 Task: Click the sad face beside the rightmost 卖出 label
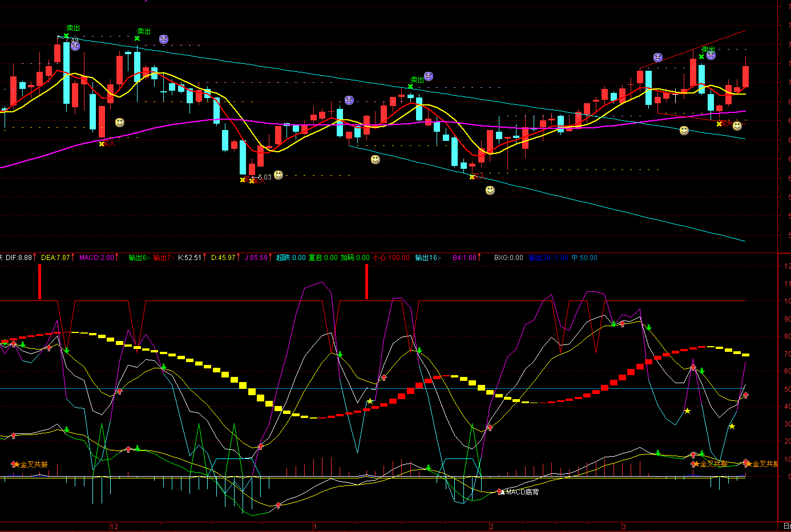click(711, 55)
